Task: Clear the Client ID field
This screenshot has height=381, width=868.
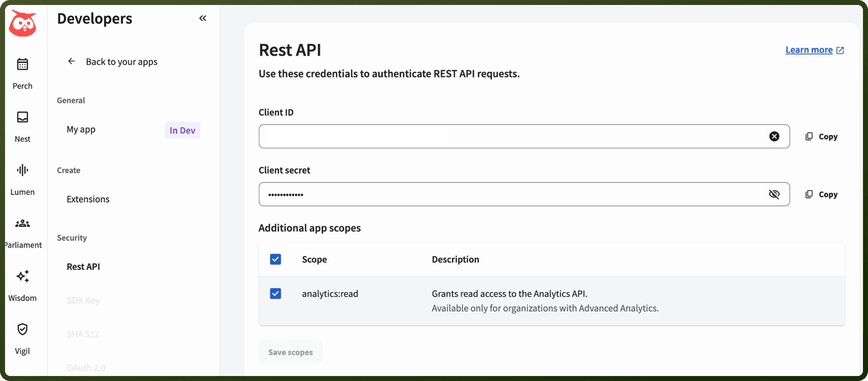Action: (774, 136)
